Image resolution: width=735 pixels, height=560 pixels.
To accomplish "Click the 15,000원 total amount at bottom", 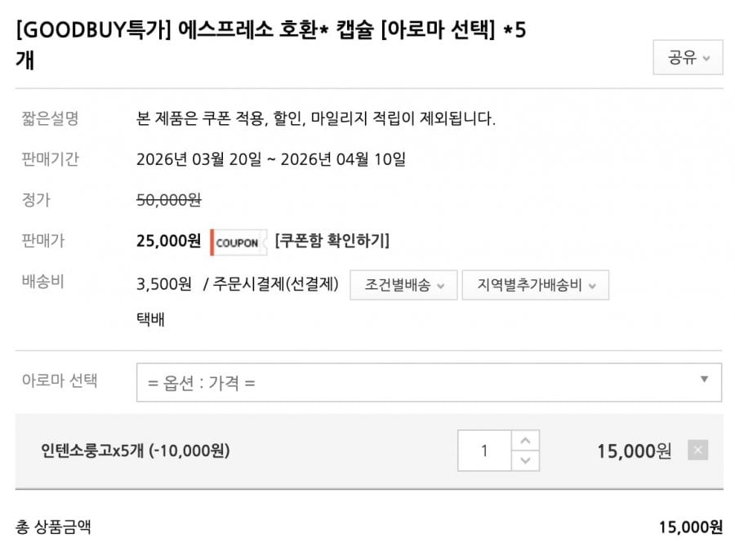I will [x=690, y=527].
